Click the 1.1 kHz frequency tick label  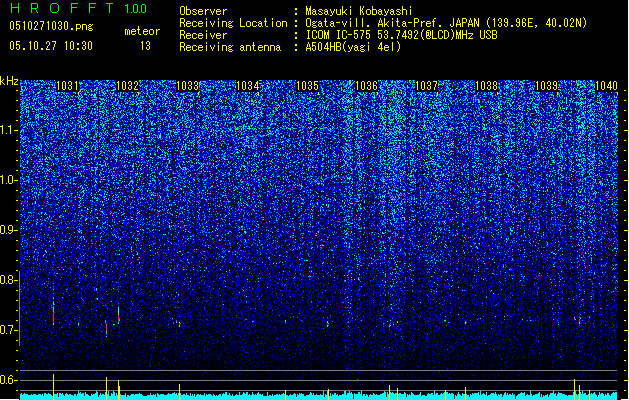9,130
